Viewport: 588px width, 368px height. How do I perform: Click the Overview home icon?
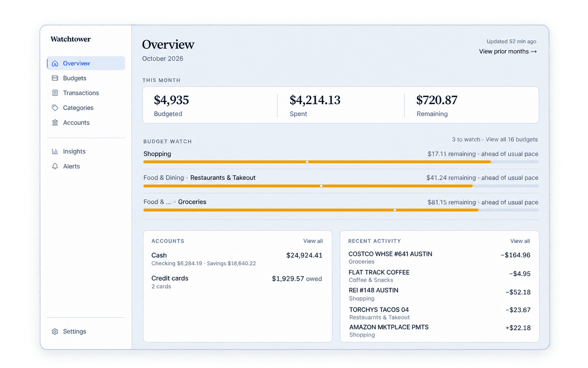point(55,63)
